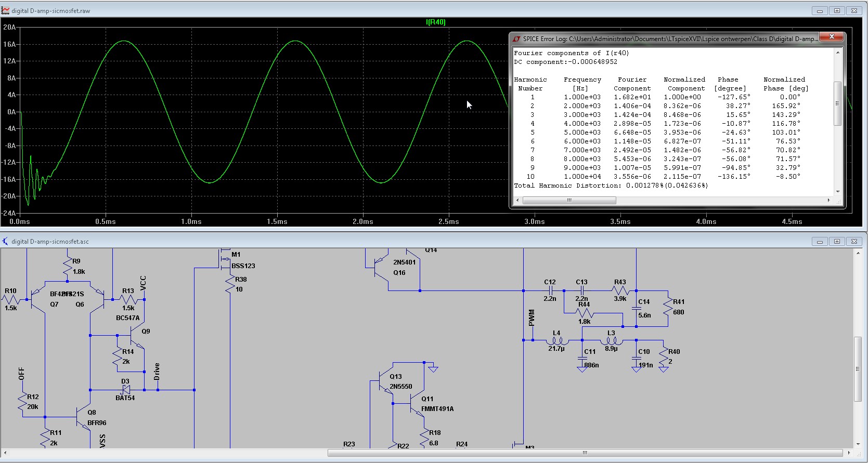This screenshot has height=463, width=868.
Task: Minimize the digital D-amp-sicmosfet.raw window
Action: point(820,10)
